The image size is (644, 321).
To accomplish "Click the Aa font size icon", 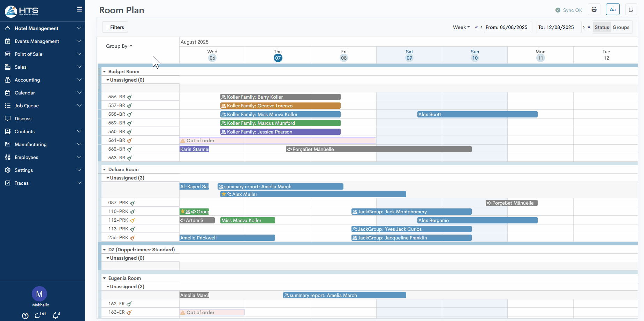I will [x=613, y=10].
